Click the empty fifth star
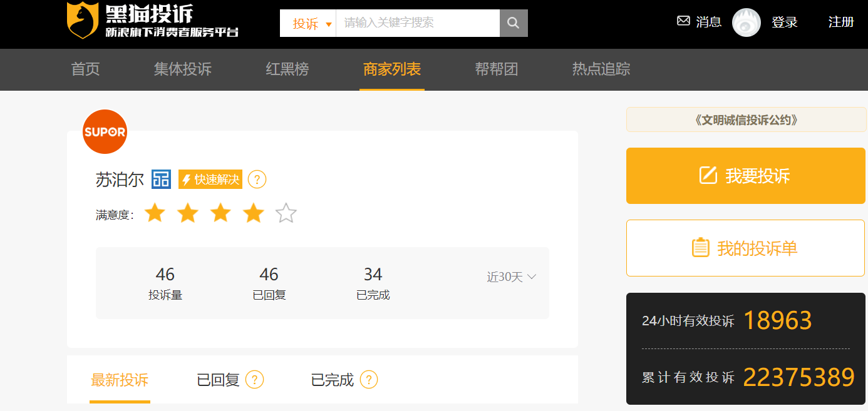 click(x=286, y=213)
